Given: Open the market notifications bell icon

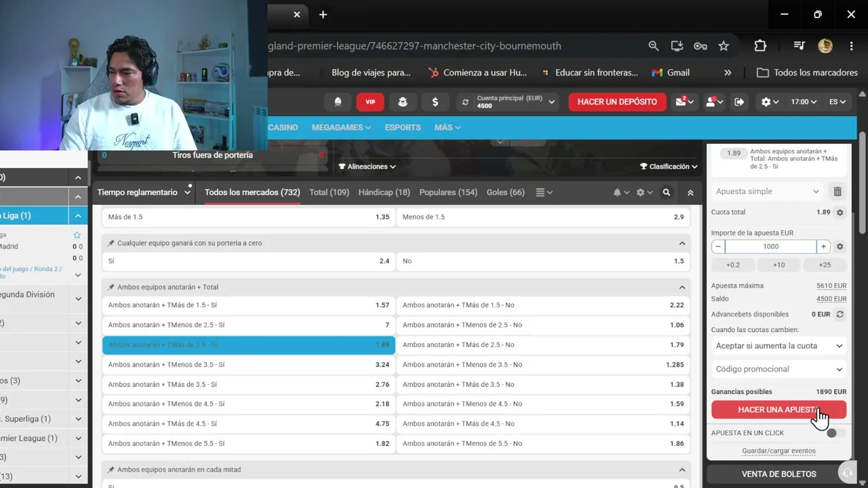Looking at the screenshot, I should click(621, 192).
